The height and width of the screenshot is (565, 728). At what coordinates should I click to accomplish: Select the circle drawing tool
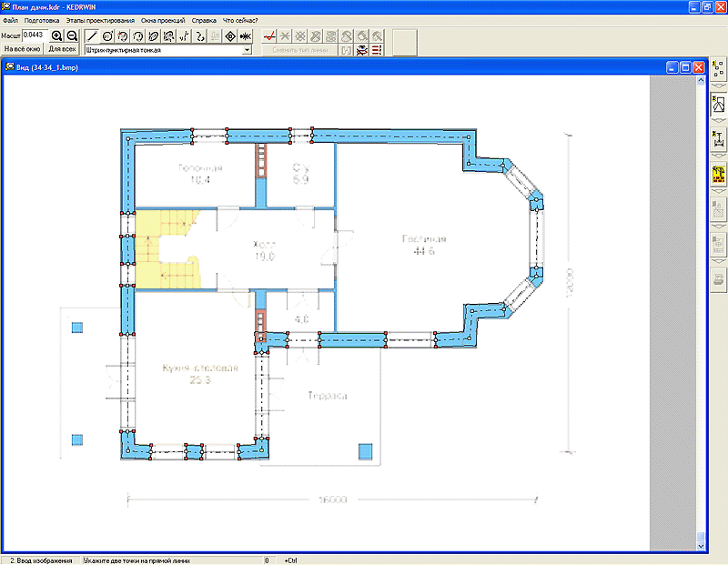pos(107,36)
